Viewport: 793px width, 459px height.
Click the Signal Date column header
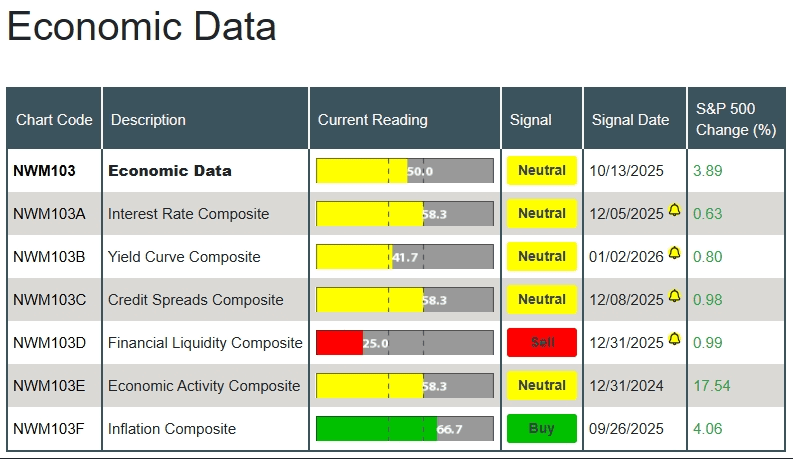coord(630,120)
